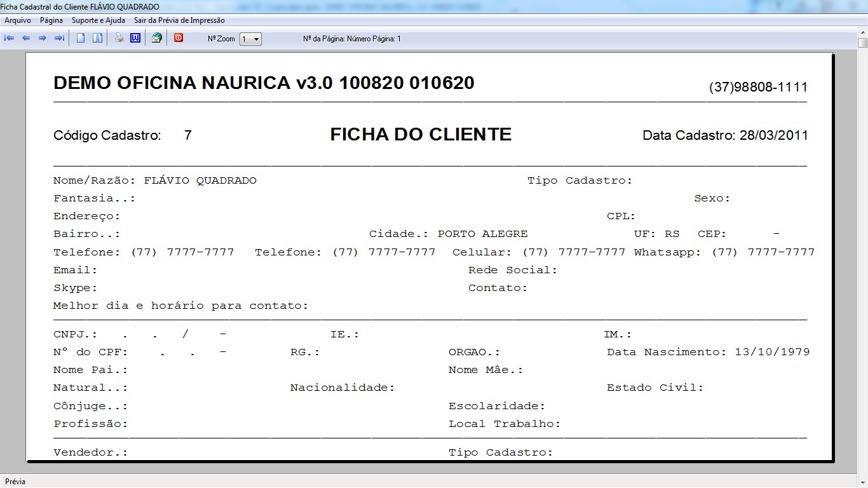Click the Bairro..: label
868x488 pixels.
click(87, 234)
